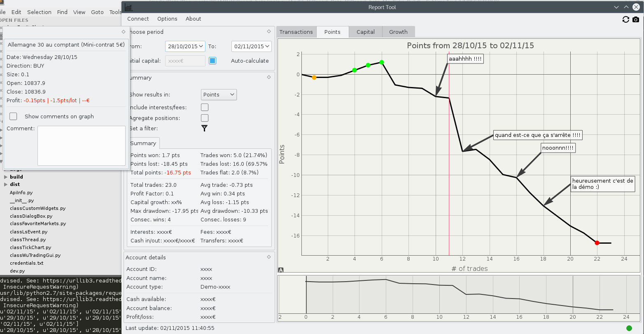Open the Show results in dropdown

[219, 94]
